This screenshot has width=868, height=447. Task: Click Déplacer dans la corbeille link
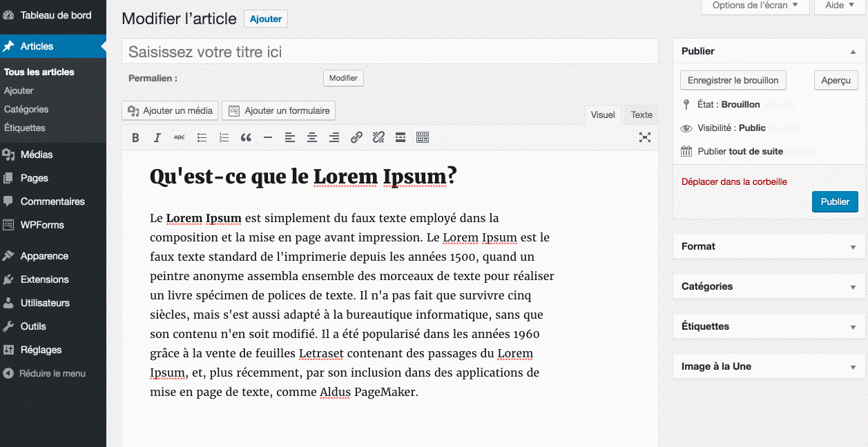click(734, 182)
